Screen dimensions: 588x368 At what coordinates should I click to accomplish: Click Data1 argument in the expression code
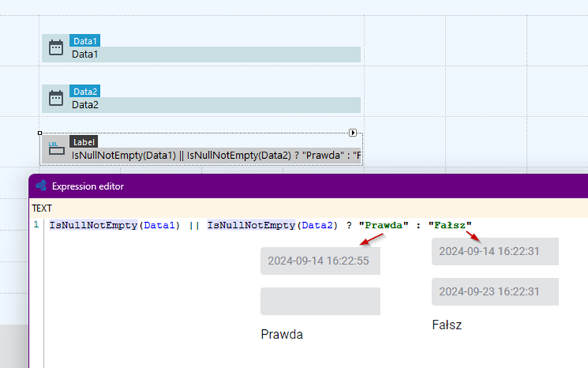point(160,225)
